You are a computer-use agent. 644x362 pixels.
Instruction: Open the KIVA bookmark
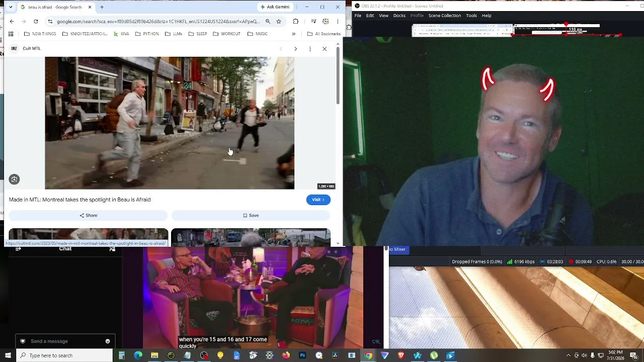pyautogui.click(x=121, y=34)
